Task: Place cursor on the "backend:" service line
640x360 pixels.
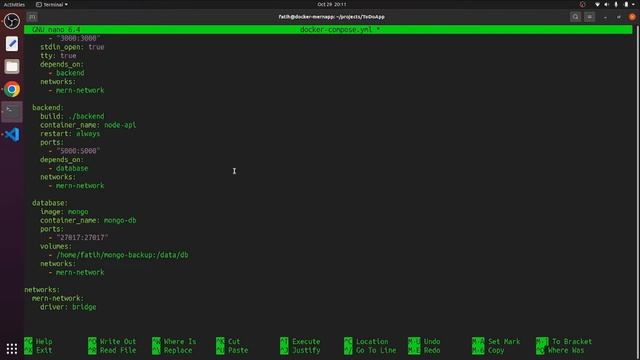Action: (x=48, y=107)
